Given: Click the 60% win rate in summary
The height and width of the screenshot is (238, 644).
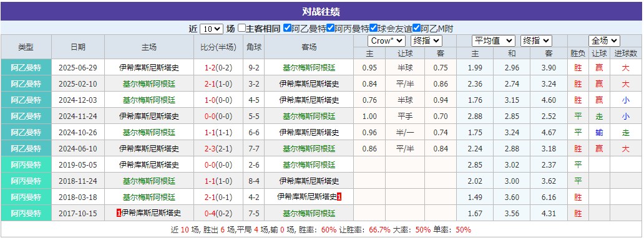Looking at the screenshot, I should [329, 230].
